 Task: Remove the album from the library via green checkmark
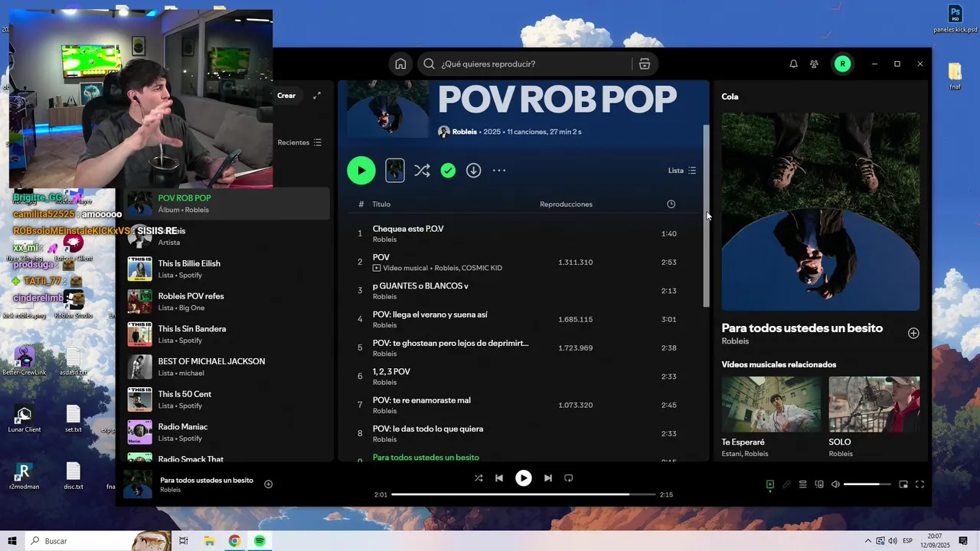tap(448, 171)
